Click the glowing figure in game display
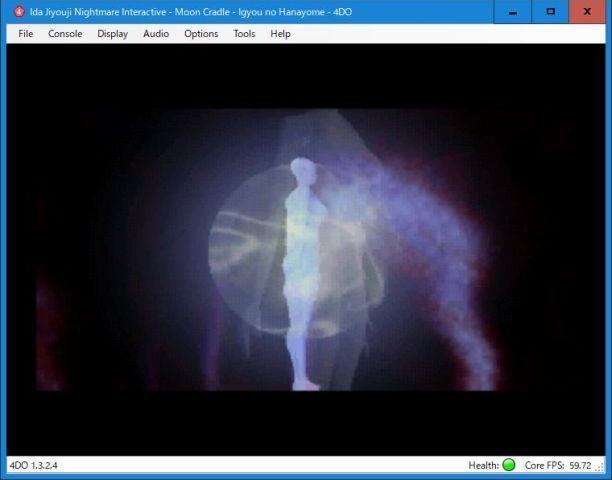 point(302,273)
